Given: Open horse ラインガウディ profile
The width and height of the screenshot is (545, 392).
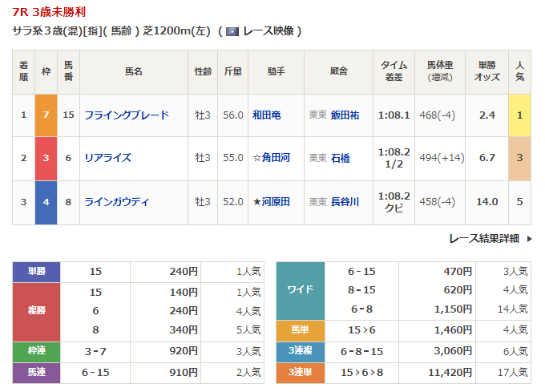Looking at the screenshot, I should (x=116, y=201).
